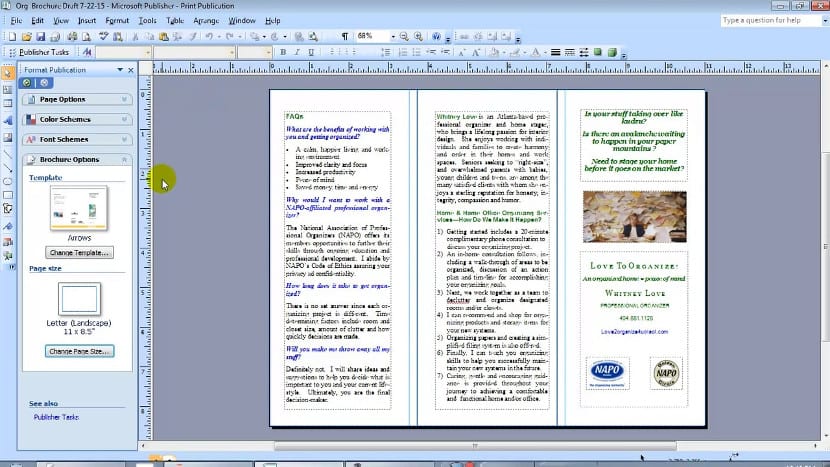The height and width of the screenshot is (467, 830).
Task: Collapse the Brochure Options section
Action: pyautogui.click(x=77, y=159)
